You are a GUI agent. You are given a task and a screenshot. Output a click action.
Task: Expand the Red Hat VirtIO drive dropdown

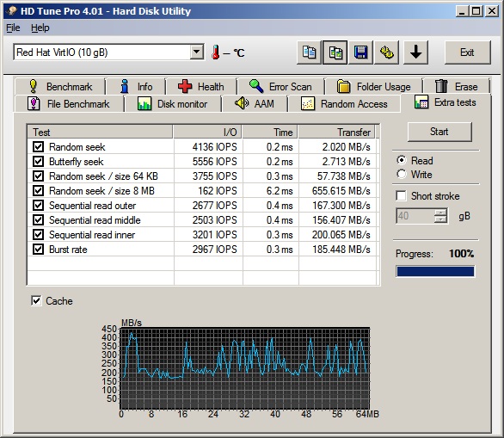(x=196, y=52)
